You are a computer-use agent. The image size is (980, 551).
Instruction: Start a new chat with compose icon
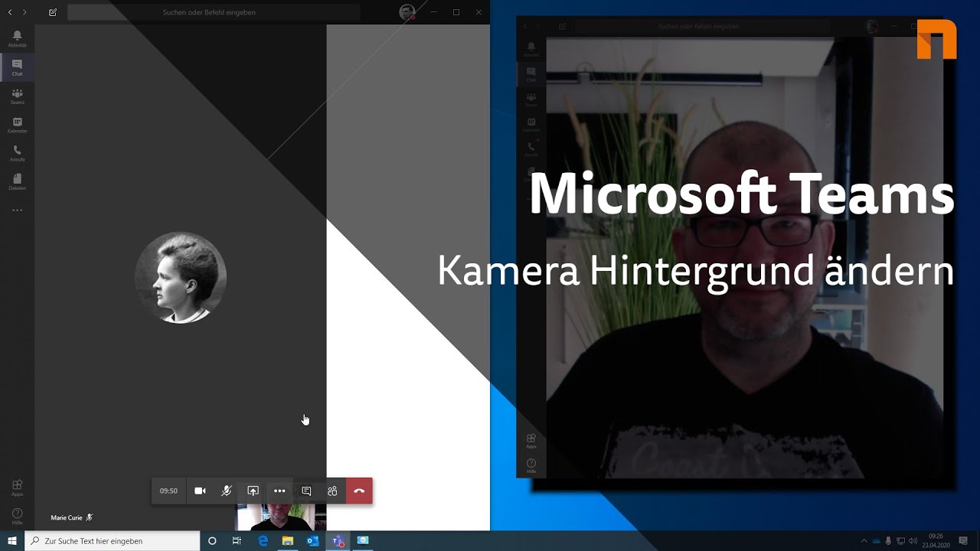click(x=53, y=12)
